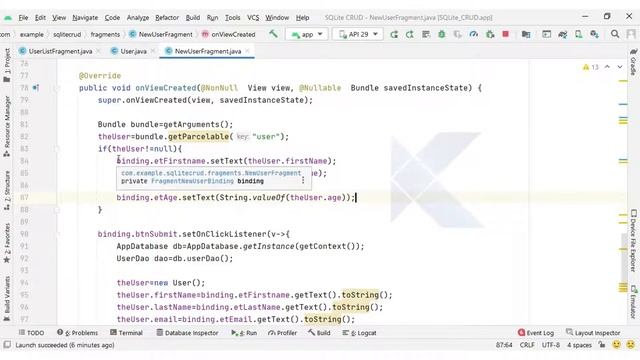Close the UserListFragment.java tab
The width and height of the screenshot is (640, 360).
[98, 51]
